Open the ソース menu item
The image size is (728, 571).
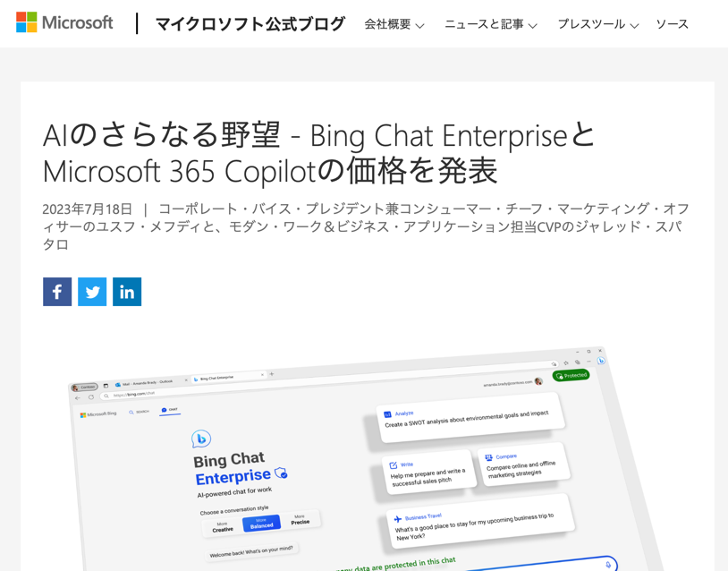point(672,24)
